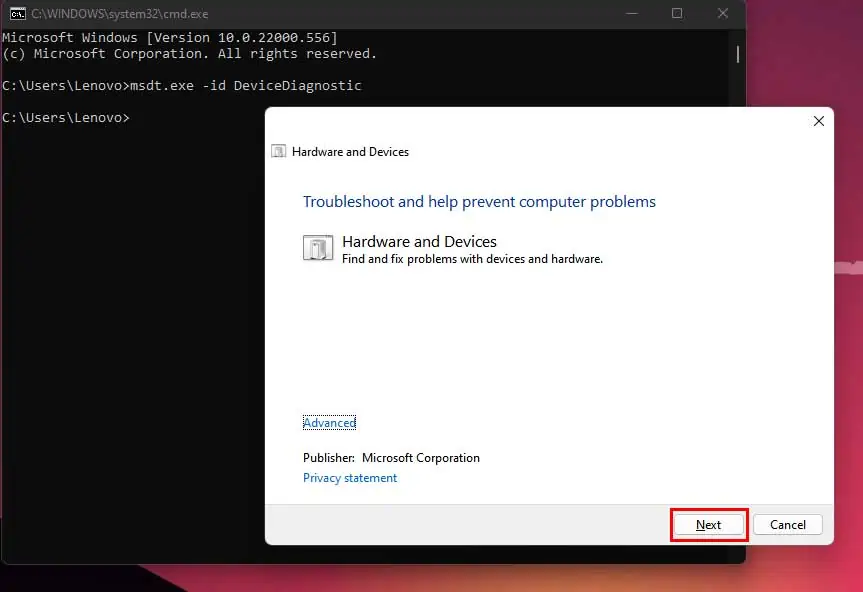Minimize the Command Prompt window
The image size is (863, 592).
click(x=631, y=13)
